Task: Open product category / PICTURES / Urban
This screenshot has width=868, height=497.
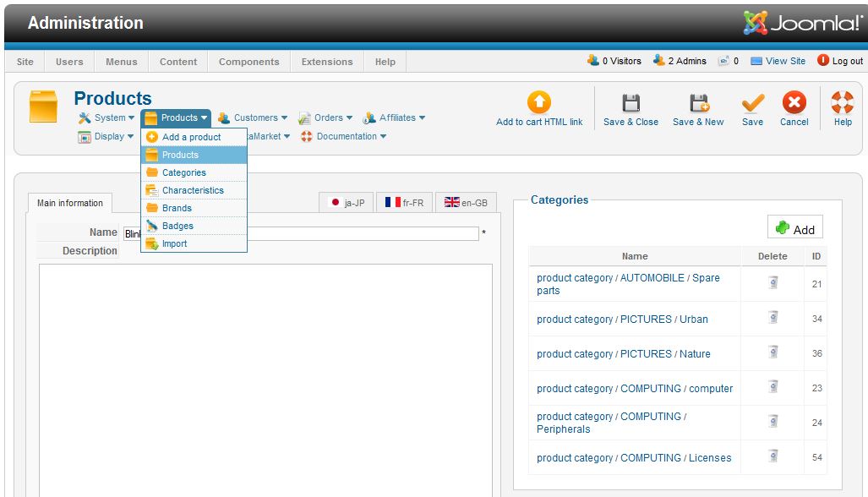Action: (622, 319)
